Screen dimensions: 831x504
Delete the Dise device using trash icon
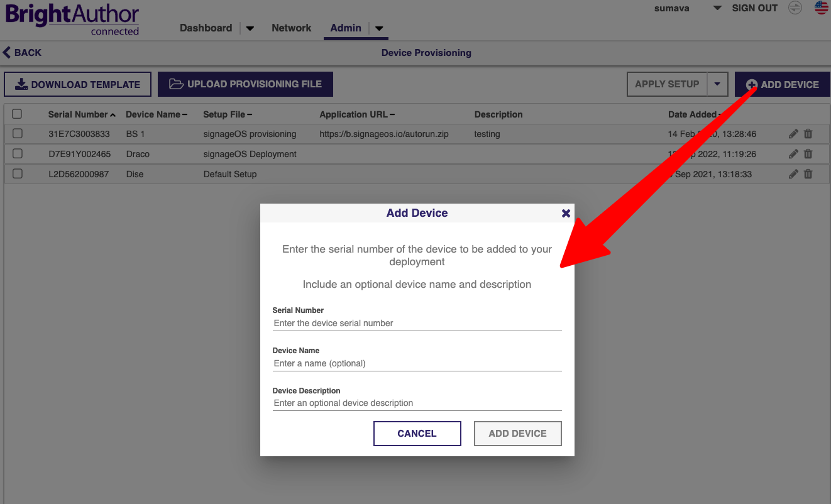click(808, 174)
